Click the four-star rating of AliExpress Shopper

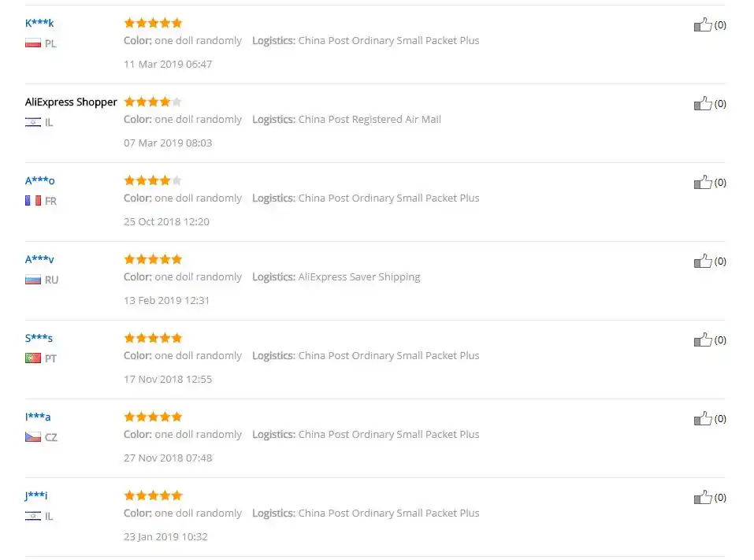pos(153,102)
